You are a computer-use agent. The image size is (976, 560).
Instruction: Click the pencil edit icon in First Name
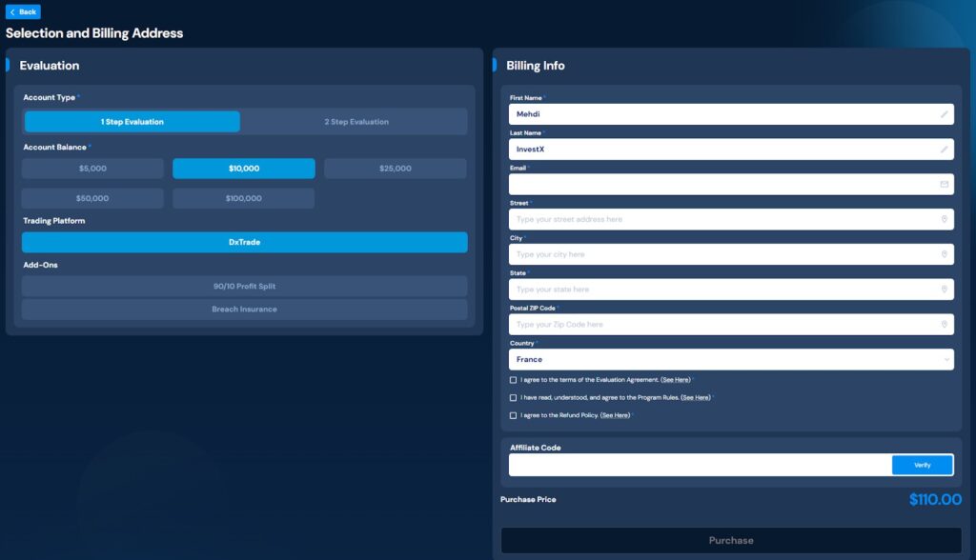(x=944, y=114)
